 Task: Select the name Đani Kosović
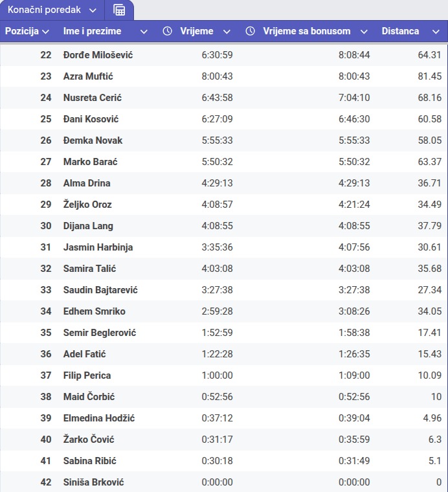pos(91,119)
